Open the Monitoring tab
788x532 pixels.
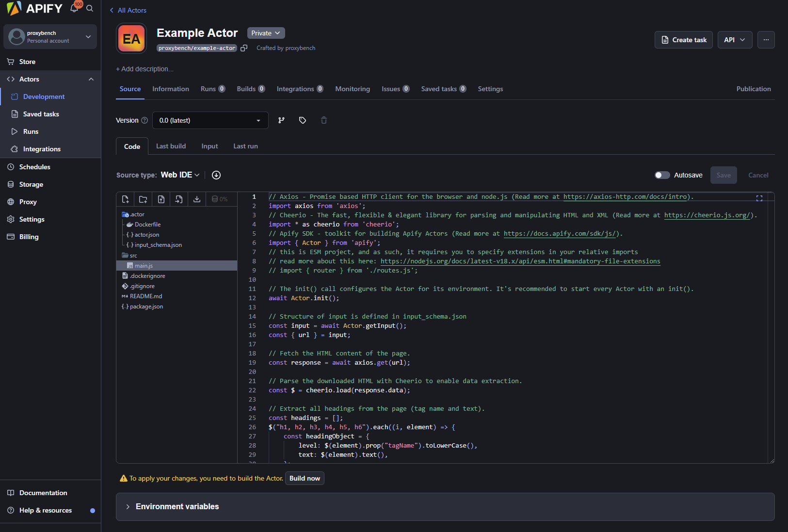352,89
